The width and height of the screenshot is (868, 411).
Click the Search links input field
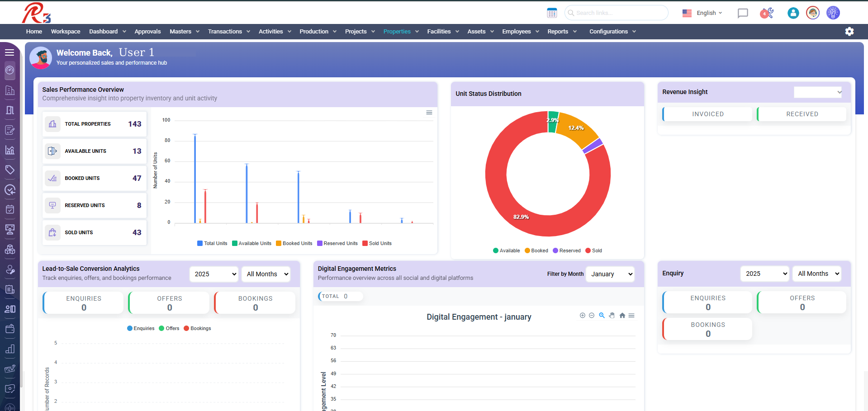click(616, 13)
